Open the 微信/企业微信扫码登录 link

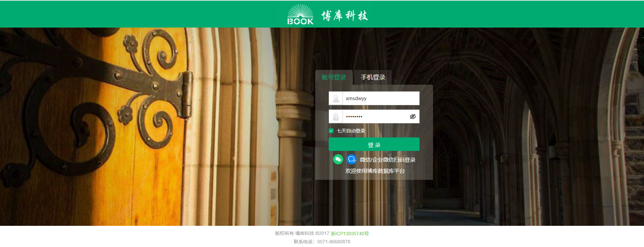(388, 160)
